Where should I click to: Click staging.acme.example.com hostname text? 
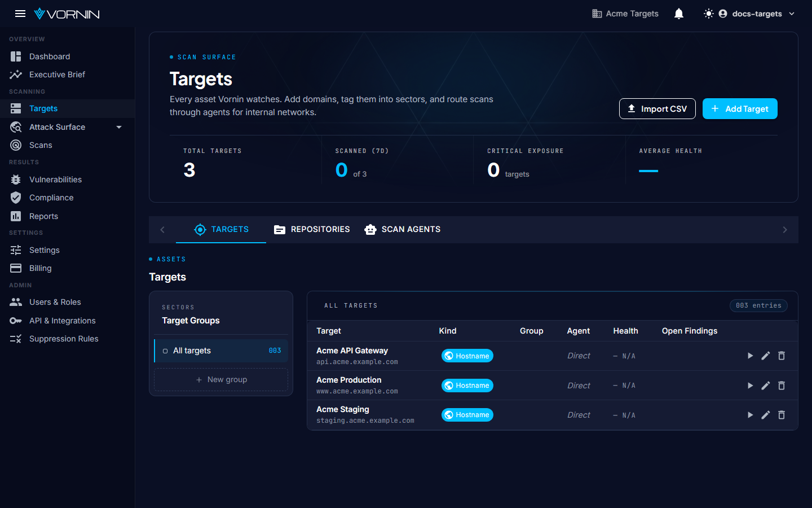[365, 421]
